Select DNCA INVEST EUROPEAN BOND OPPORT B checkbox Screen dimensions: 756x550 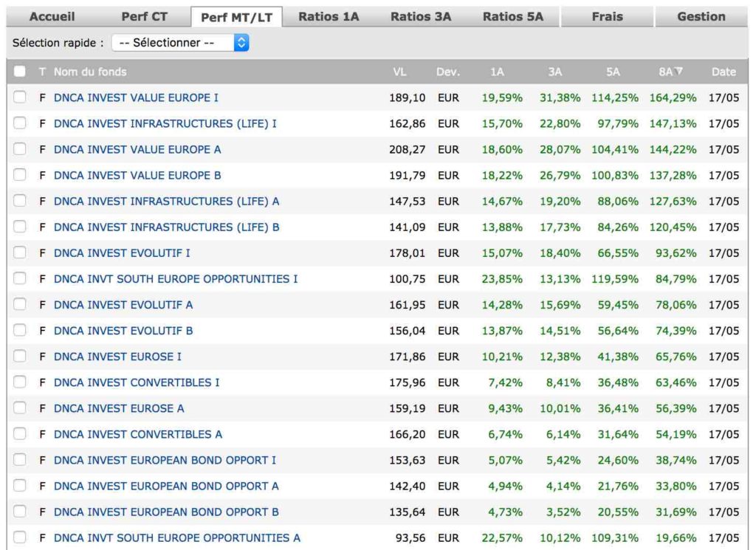pos(20,512)
